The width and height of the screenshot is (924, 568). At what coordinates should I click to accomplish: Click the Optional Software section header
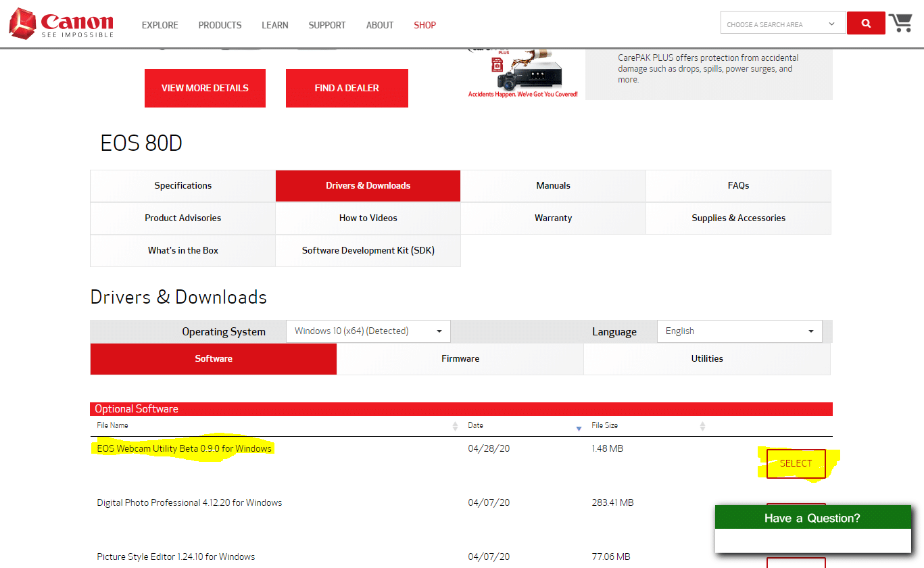point(461,409)
